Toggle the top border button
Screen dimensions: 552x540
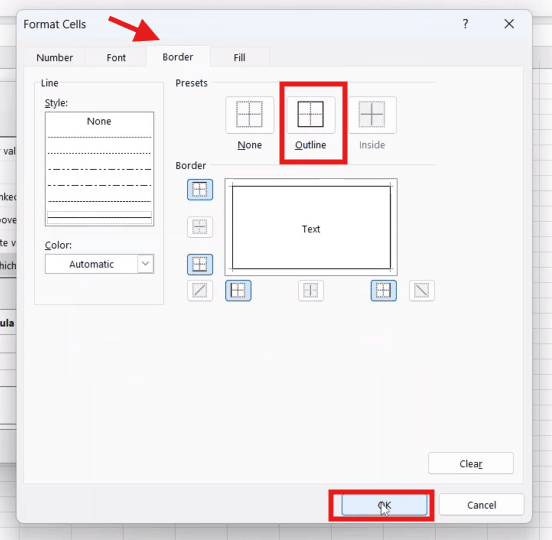[x=200, y=190]
